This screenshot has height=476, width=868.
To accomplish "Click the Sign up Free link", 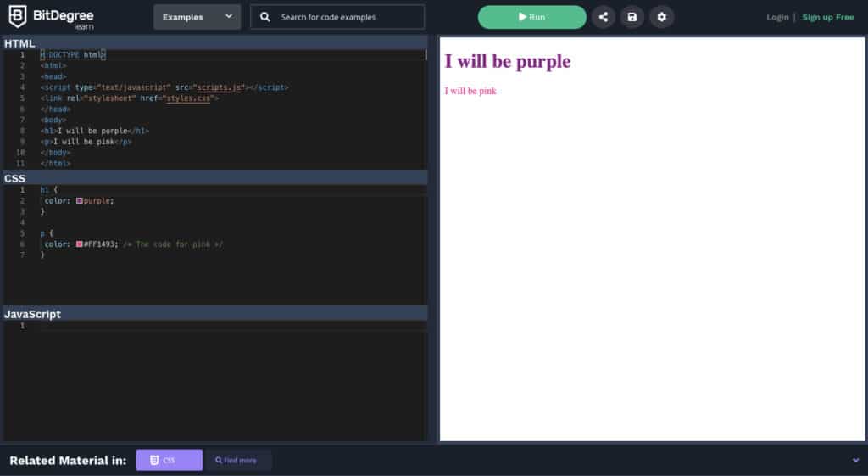I will [x=827, y=17].
